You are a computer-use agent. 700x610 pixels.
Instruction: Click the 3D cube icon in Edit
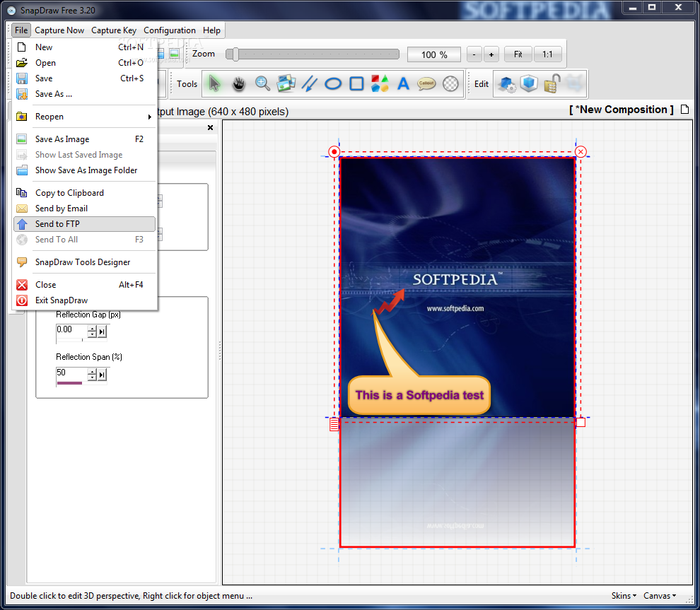(529, 83)
